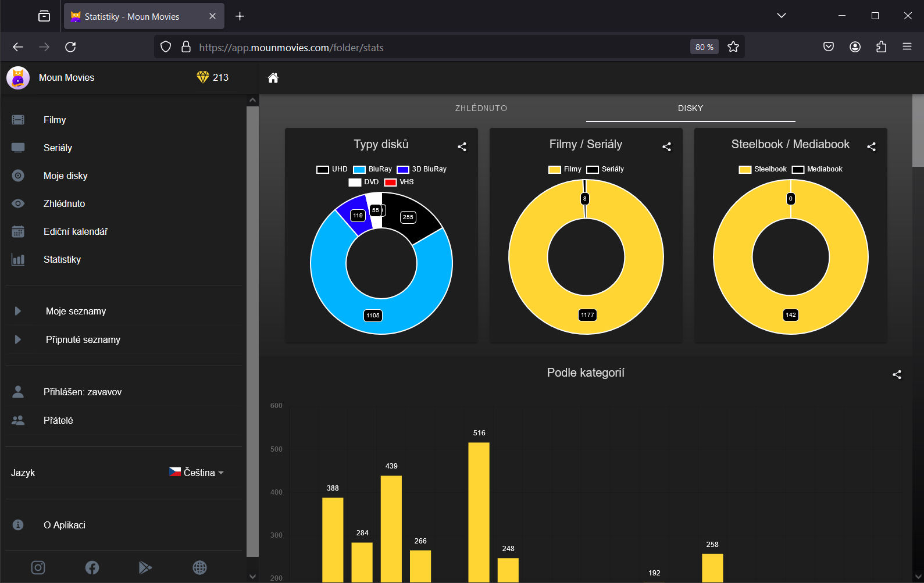Open Ediční kalendář in the sidebar

76,231
